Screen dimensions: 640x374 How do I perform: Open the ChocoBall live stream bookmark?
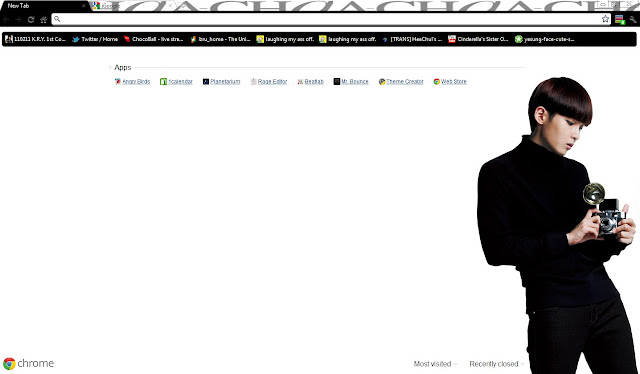pos(153,39)
